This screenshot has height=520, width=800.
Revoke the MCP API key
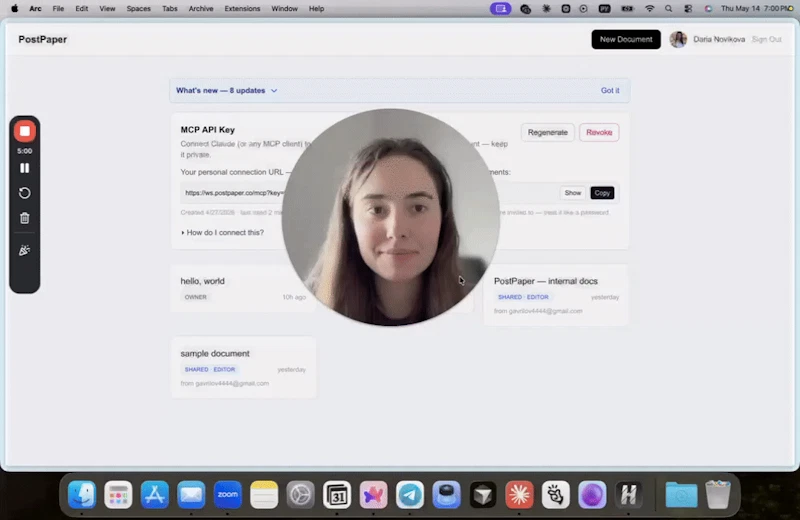(x=599, y=132)
